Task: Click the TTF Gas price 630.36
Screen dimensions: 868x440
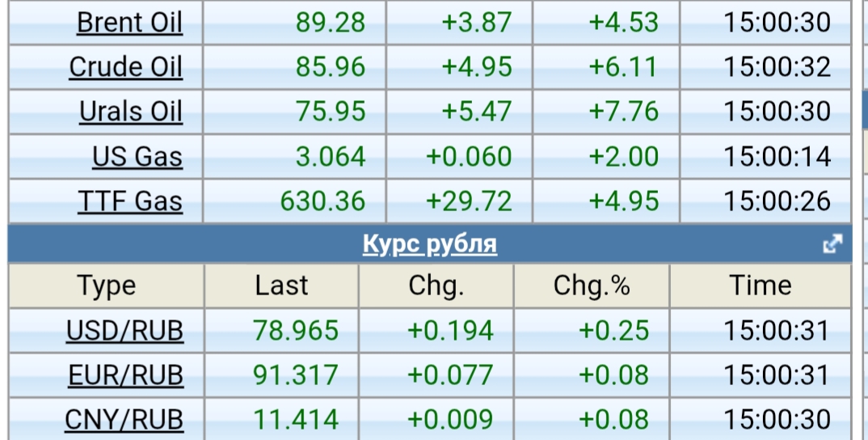Action: click(x=322, y=201)
